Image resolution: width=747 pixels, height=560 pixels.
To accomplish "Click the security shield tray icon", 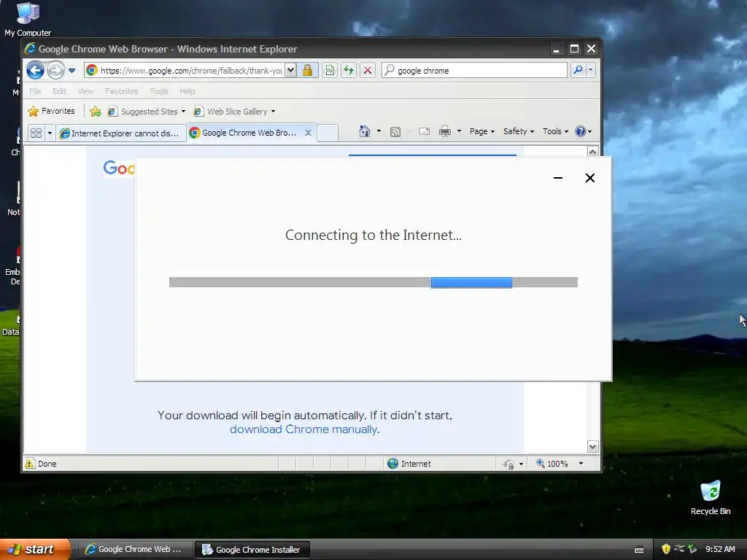I will pyautogui.click(x=666, y=549).
